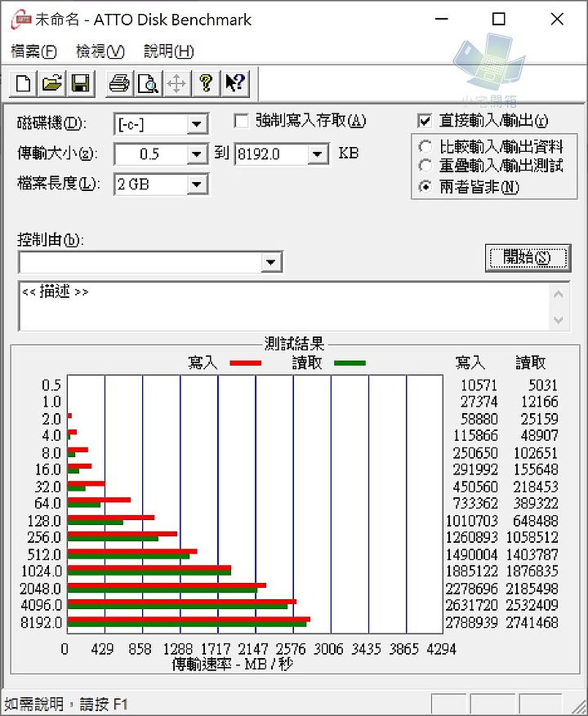This screenshot has width=588, height=716.
Task: Click the 開始(S) start button
Action: (x=528, y=258)
